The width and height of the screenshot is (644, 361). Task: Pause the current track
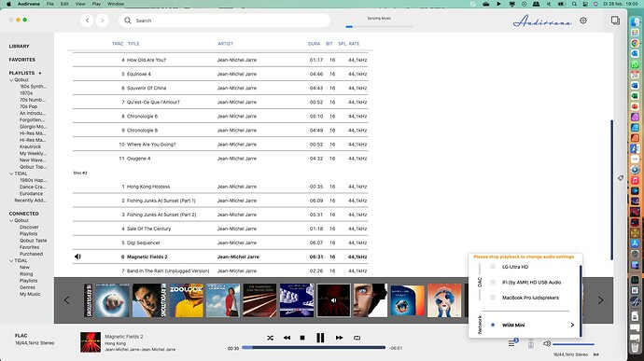click(x=320, y=338)
